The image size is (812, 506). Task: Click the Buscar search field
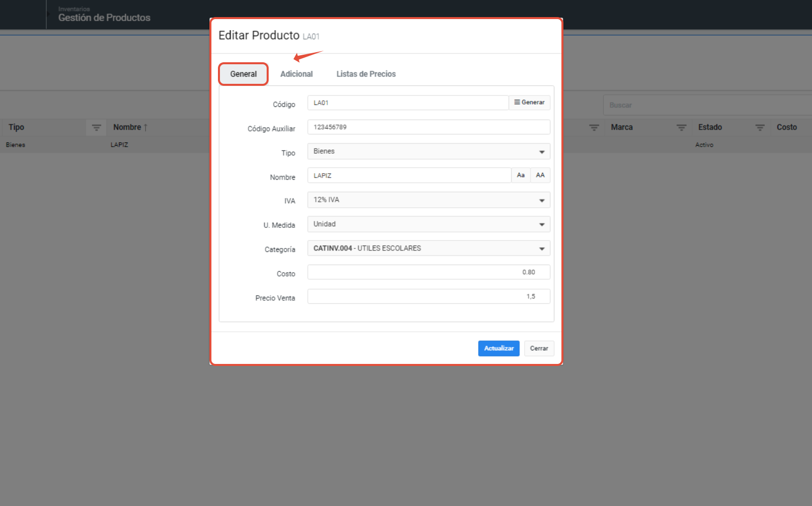pyautogui.click(x=707, y=105)
